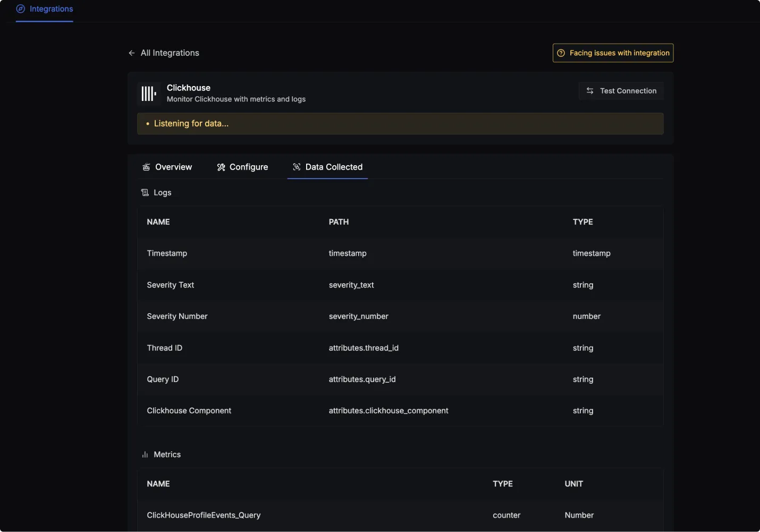The image size is (760, 532).
Task: Click the PATH column header in Logs
Action: 339,222
